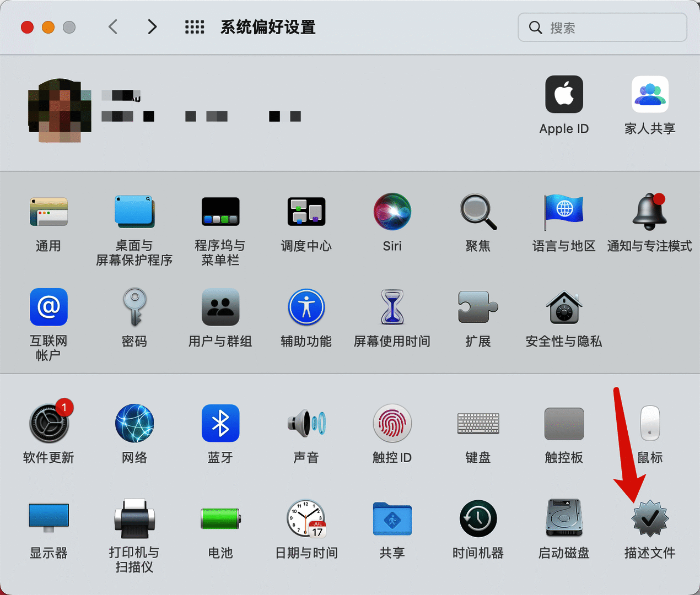Click the user profile avatar picture
The height and width of the screenshot is (595, 700).
(x=60, y=111)
